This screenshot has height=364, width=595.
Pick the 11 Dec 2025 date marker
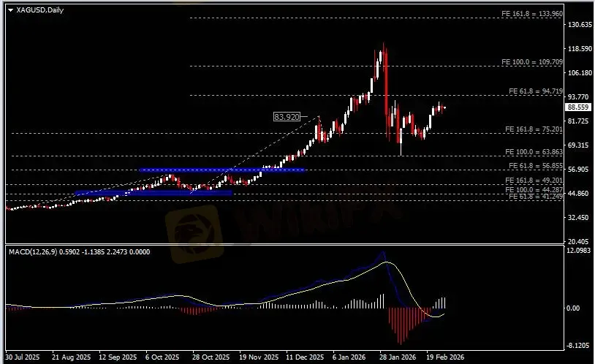(x=305, y=357)
